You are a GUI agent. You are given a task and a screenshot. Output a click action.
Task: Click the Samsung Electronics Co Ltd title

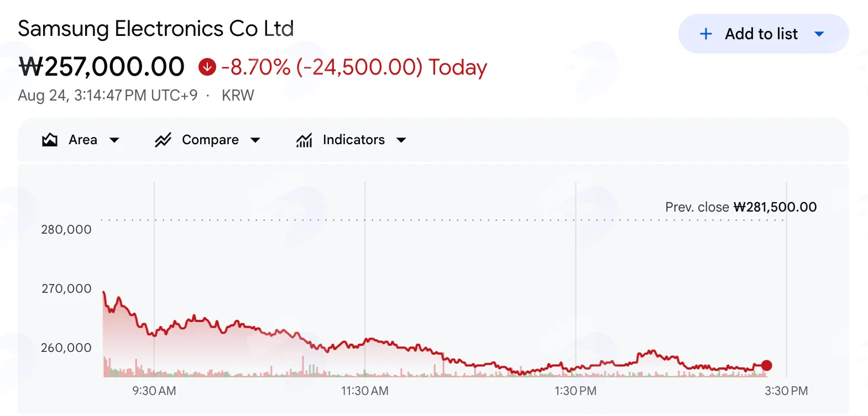click(156, 29)
